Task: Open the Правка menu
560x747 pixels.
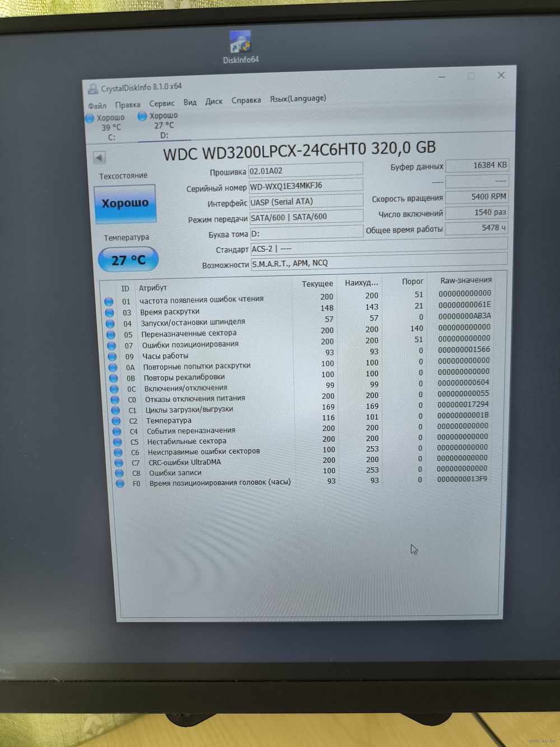Action: coord(128,105)
